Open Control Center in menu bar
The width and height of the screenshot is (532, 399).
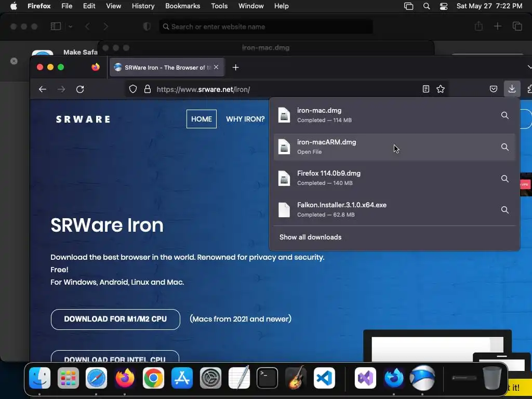pos(444,6)
